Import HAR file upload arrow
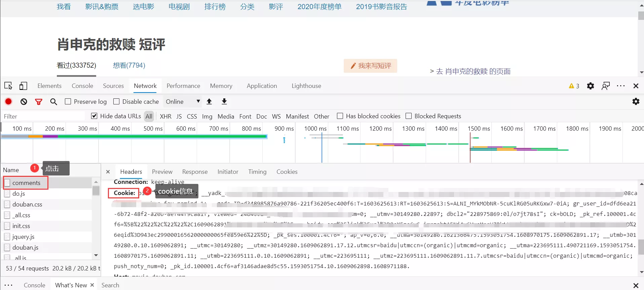Image resolution: width=644 pixels, height=290 pixels. (x=209, y=101)
